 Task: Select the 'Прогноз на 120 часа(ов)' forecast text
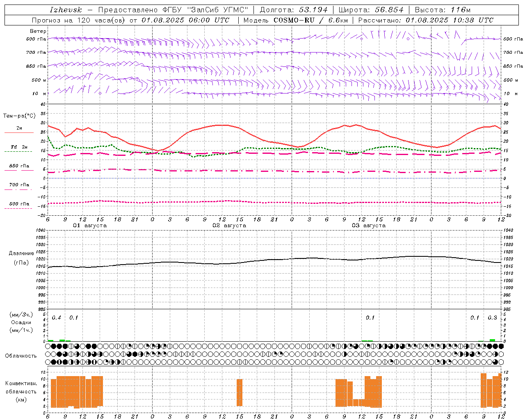78,20
